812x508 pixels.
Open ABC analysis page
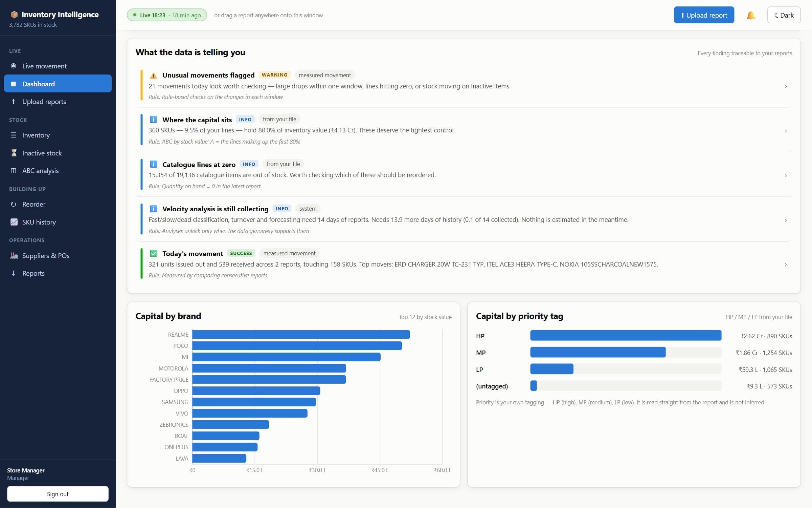coord(58,171)
